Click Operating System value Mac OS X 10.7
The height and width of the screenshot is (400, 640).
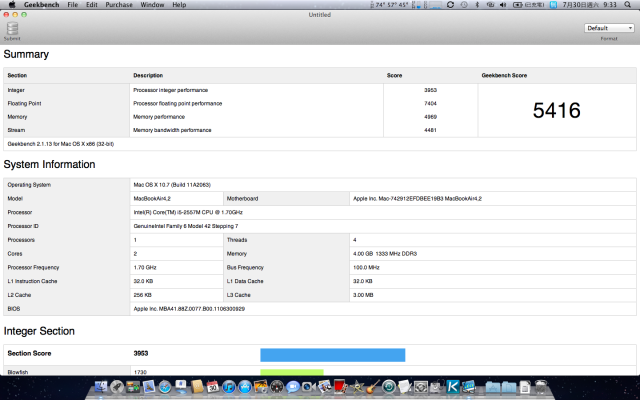tap(172, 185)
